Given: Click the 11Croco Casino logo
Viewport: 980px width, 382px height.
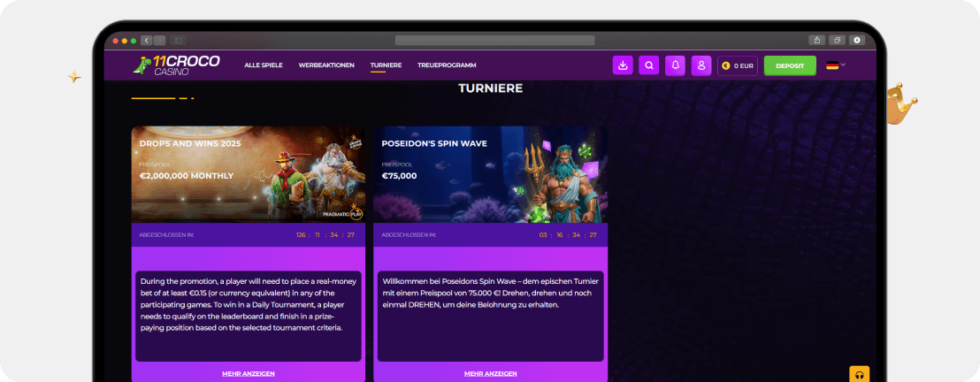Looking at the screenshot, I should (x=175, y=65).
